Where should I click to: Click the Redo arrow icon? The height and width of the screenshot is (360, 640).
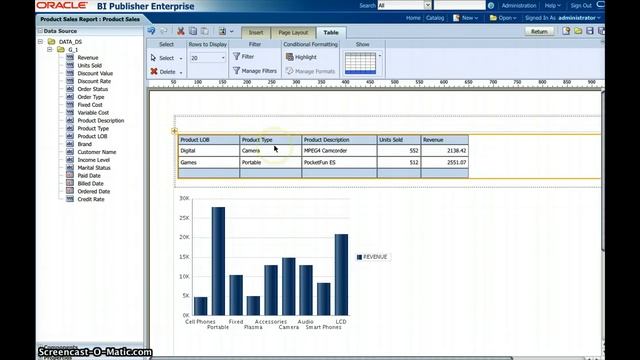click(164, 31)
